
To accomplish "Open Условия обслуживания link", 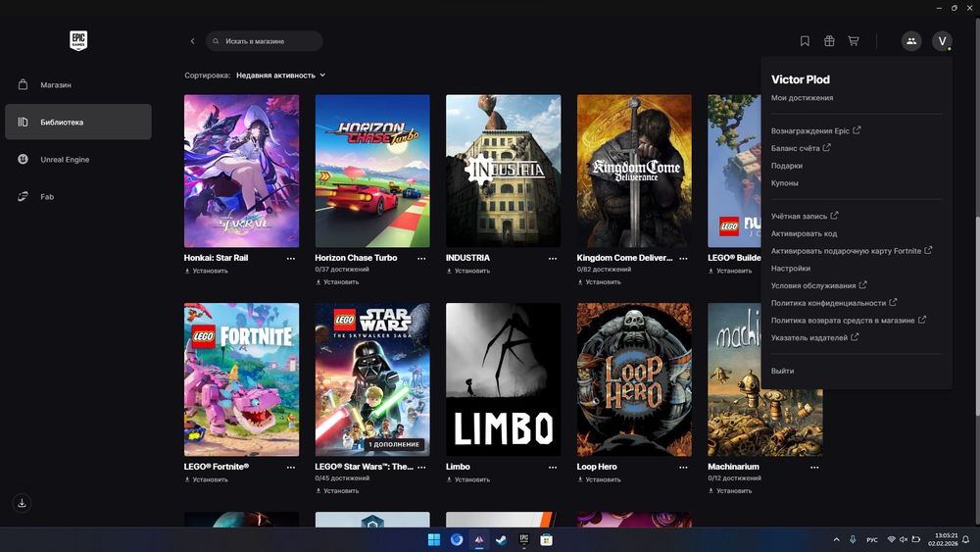I will tap(818, 285).
